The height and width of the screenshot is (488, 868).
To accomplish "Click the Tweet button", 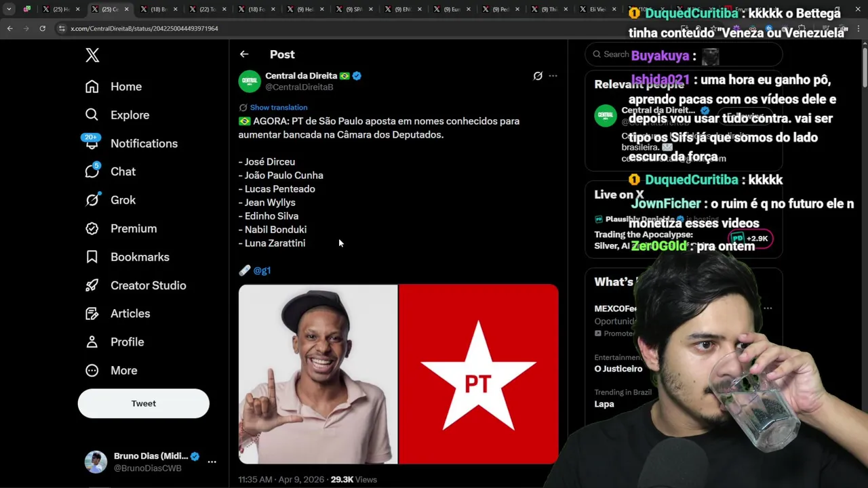I will pos(144,403).
